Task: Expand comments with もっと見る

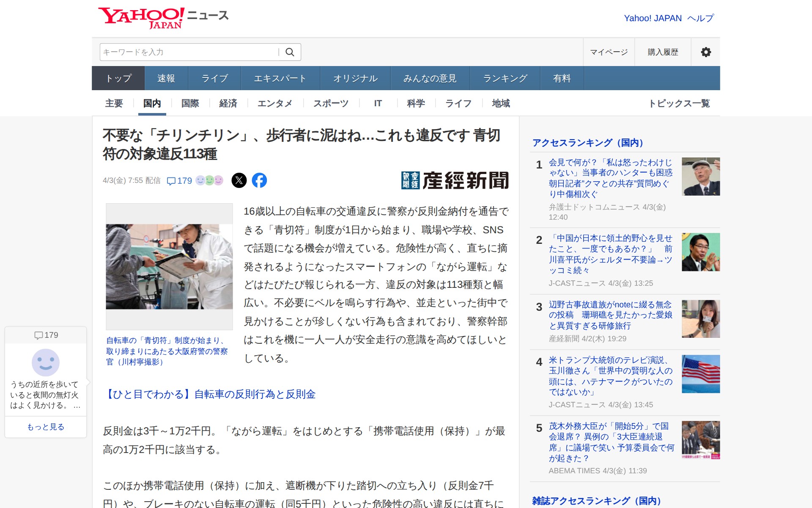Action: coord(46,427)
